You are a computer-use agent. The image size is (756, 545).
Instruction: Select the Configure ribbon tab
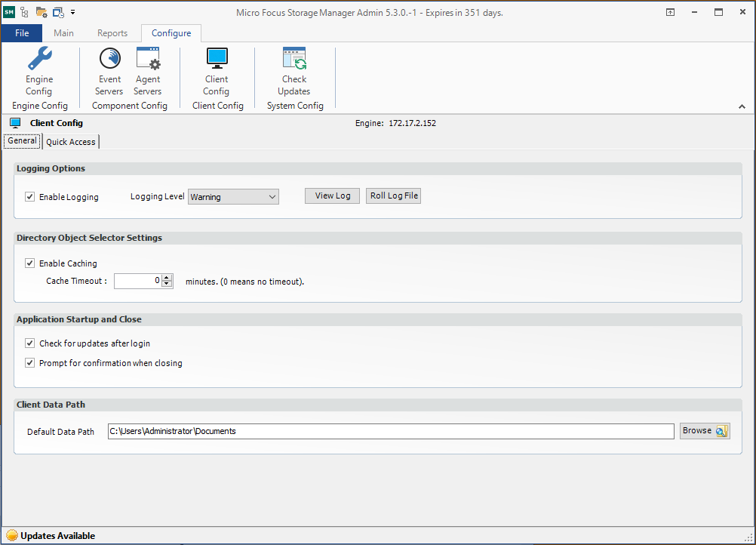coord(171,32)
